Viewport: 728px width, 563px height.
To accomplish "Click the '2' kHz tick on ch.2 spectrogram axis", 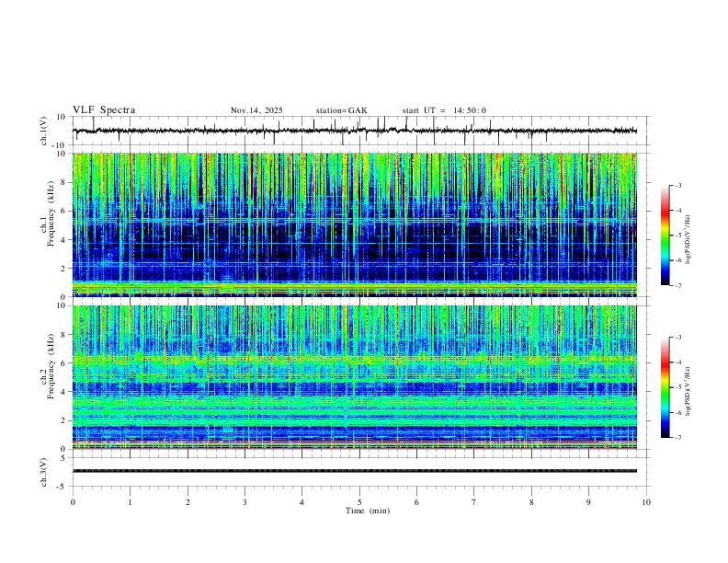I will click(x=63, y=420).
